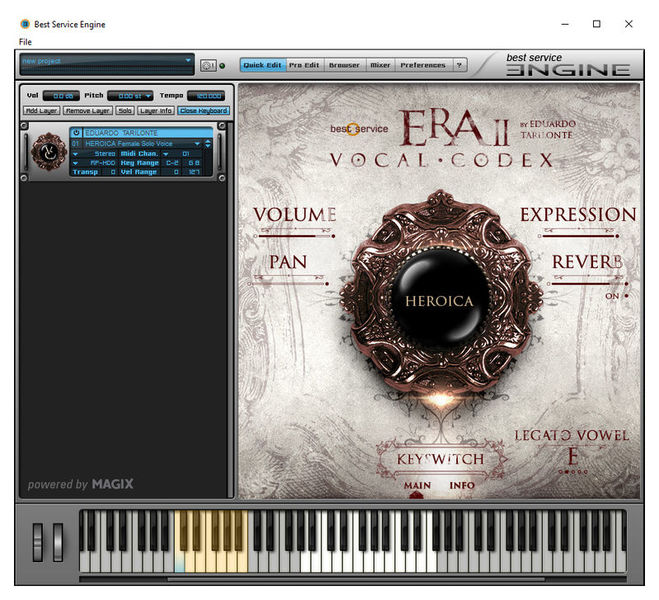This screenshot has height=600, width=659.
Task: Click the Key Range low value C-2
Action: point(171,163)
